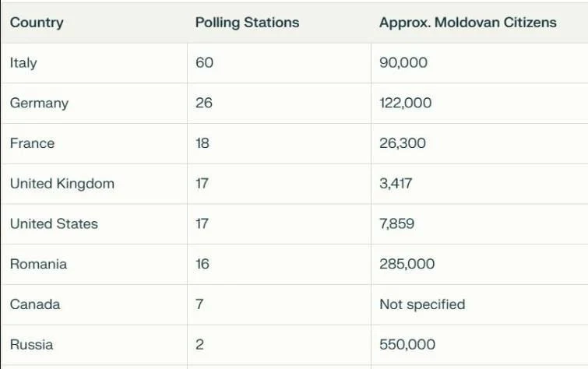588x369 pixels.
Task: Click the Romania country cell
Action: point(38,265)
